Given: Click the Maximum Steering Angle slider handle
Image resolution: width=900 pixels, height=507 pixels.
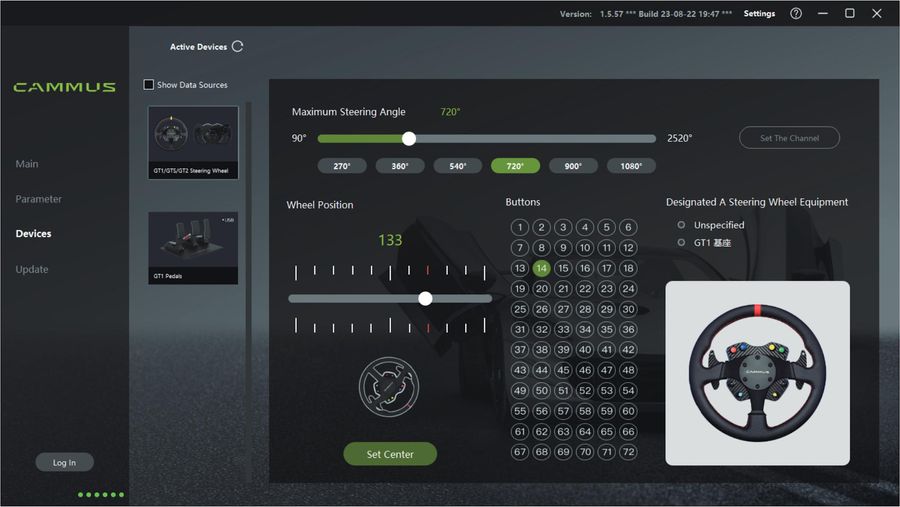Looking at the screenshot, I should coord(408,139).
